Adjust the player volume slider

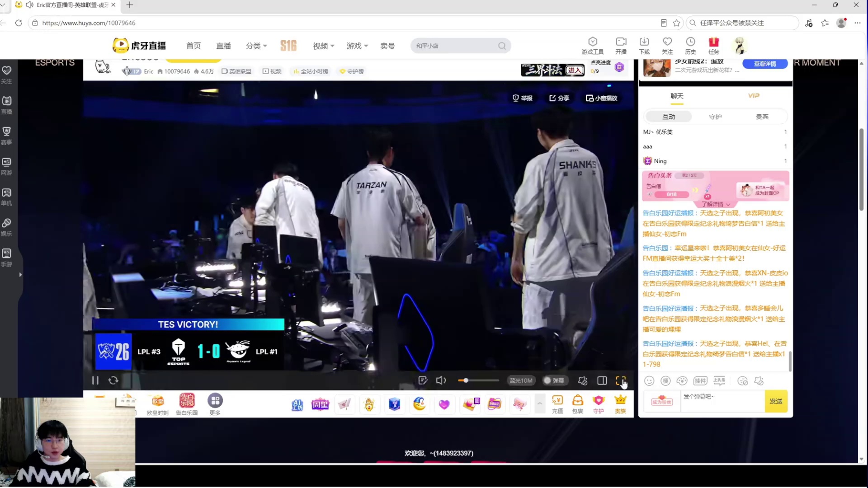478,380
